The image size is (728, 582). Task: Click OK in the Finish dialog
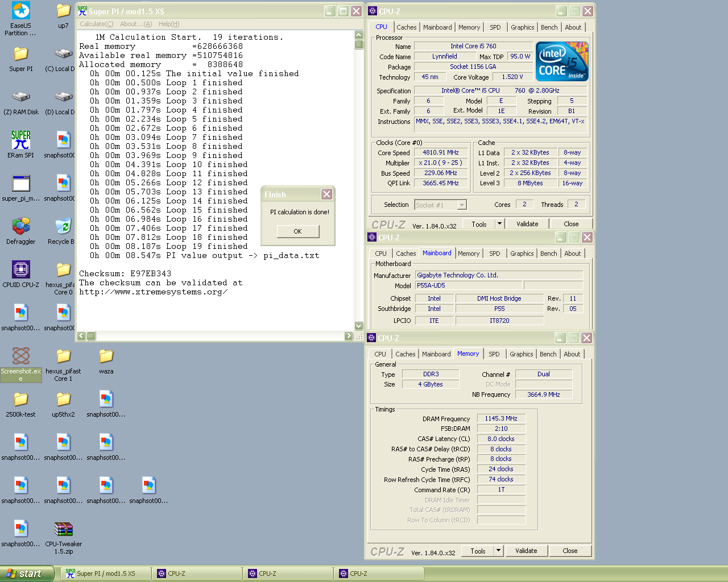(298, 231)
